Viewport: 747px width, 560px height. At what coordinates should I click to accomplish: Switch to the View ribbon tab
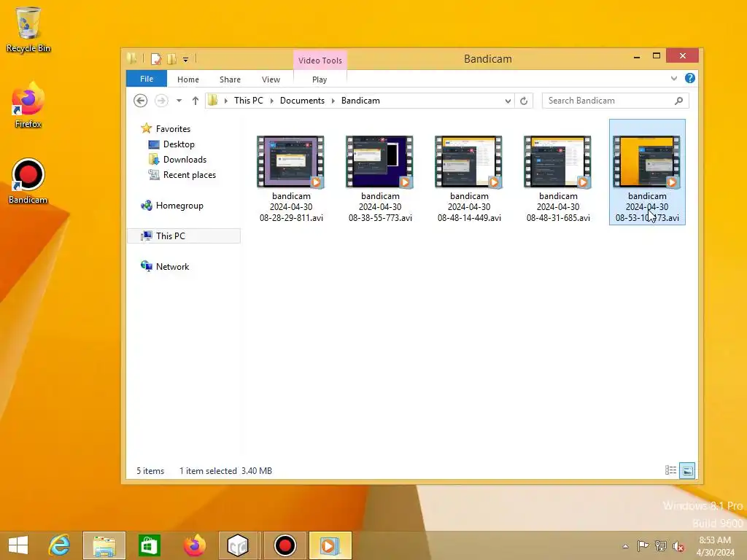pyautogui.click(x=271, y=79)
